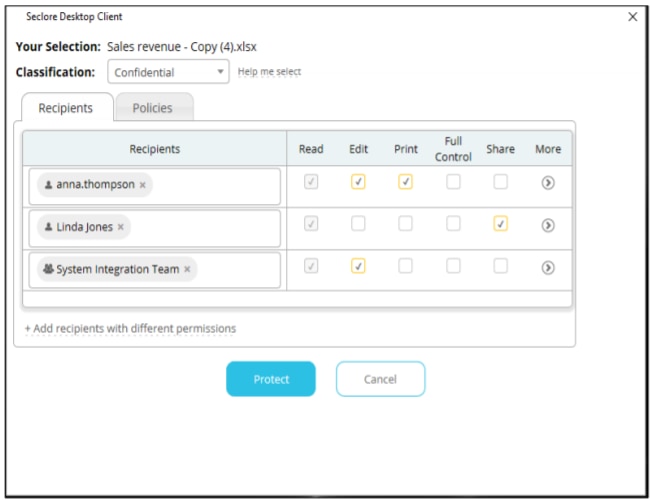Remove System Integration Team using x icon
The width and height of the screenshot is (652, 502).
pyautogui.click(x=187, y=269)
